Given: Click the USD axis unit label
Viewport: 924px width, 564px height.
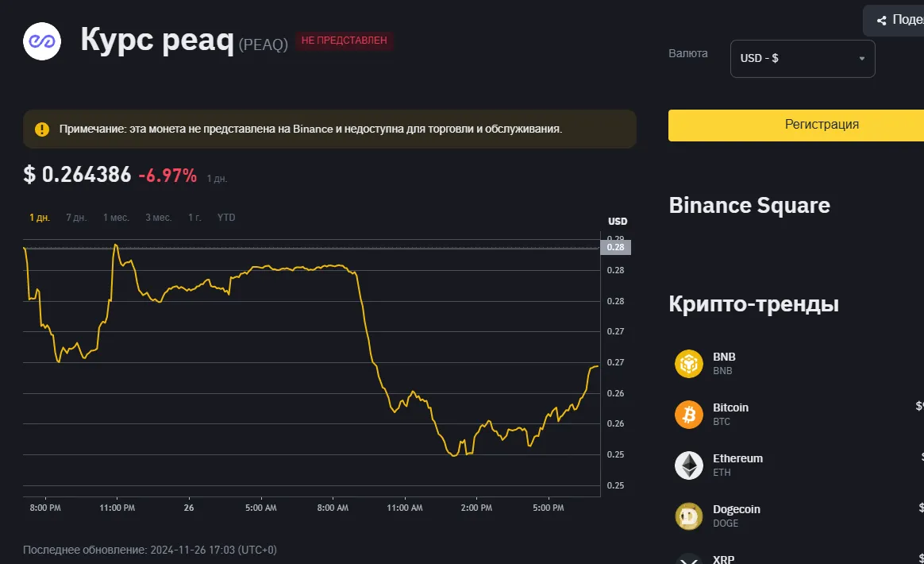Looking at the screenshot, I should 618,222.
